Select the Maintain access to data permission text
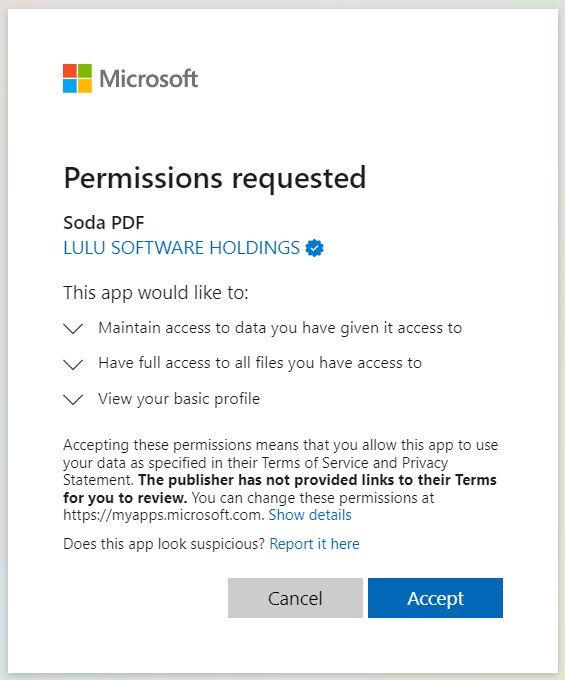 pos(280,328)
